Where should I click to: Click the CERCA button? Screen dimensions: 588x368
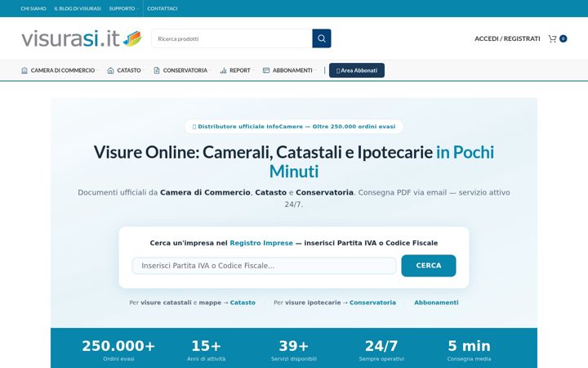[x=429, y=266]
